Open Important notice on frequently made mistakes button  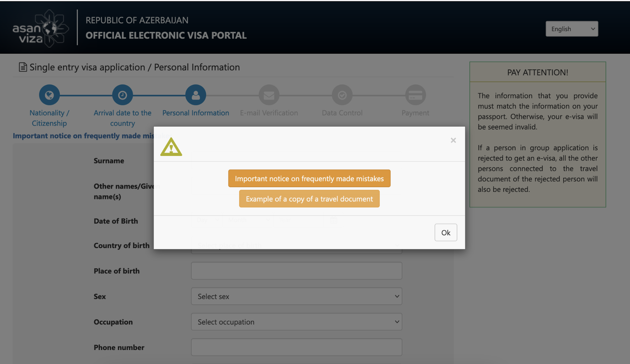coord(309,178)
